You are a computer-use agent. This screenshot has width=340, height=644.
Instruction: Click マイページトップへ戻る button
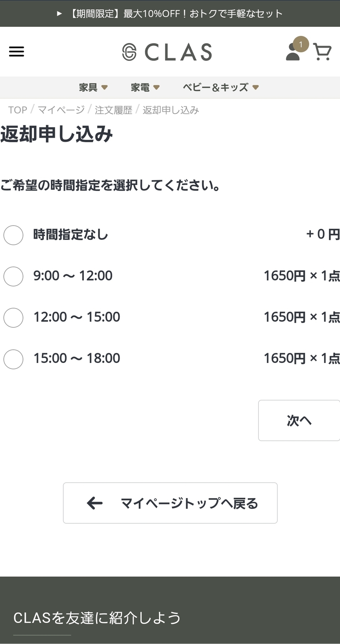pos(170,503)
